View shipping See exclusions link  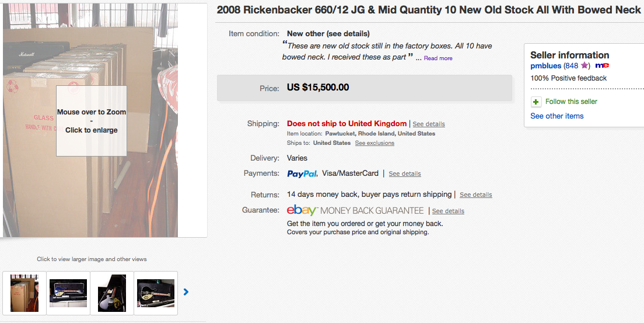point(374,143)
